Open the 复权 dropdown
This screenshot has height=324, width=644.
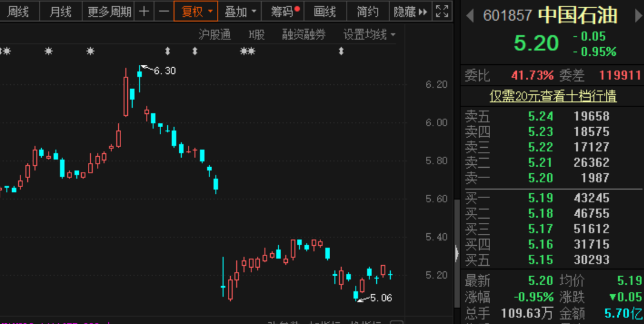198,12
